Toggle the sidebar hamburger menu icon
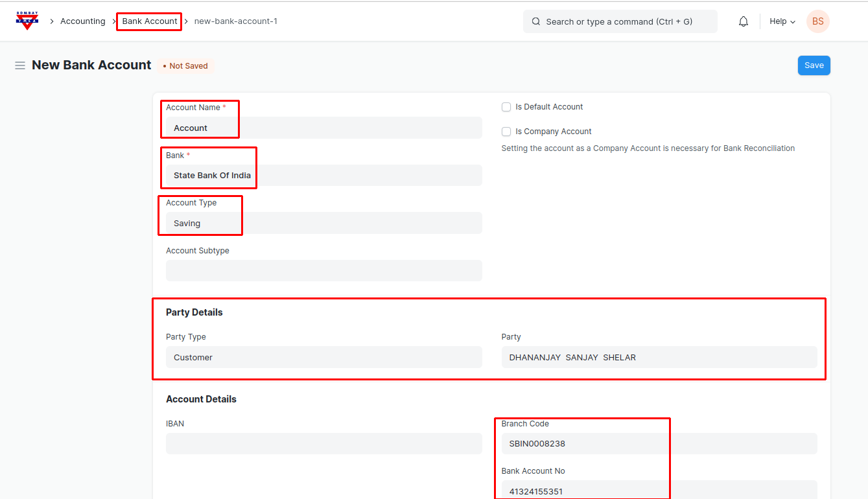This screenshot has width=868, height=499. pyautogui.click(x=20, y=65)
